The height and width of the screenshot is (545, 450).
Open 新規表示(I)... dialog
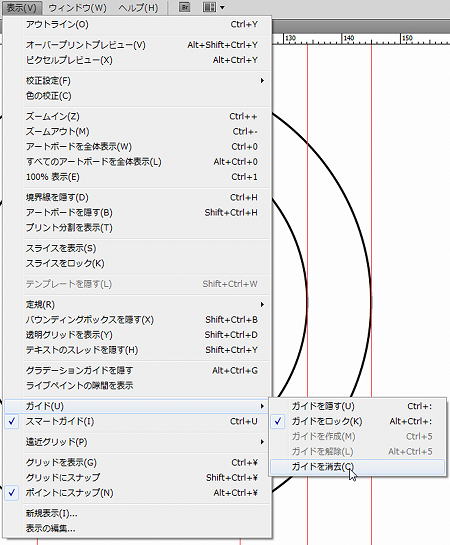pyautogui.click(x=138, y=513)
